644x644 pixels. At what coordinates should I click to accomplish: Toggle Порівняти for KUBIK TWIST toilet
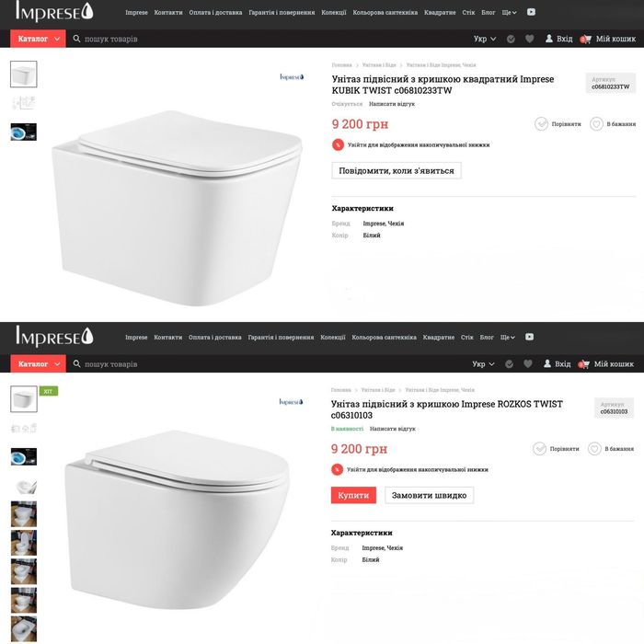[558, 123]
